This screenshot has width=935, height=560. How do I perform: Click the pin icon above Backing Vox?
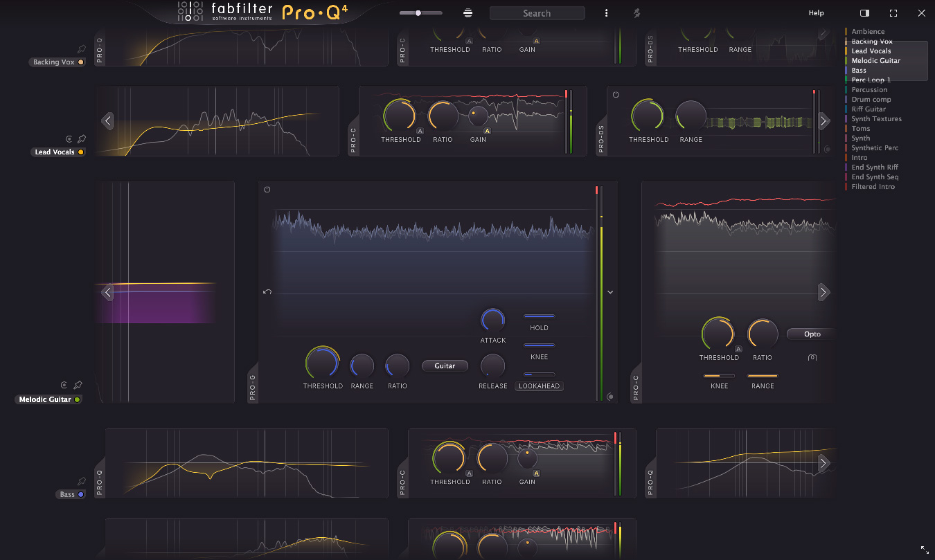coord(81,49)
